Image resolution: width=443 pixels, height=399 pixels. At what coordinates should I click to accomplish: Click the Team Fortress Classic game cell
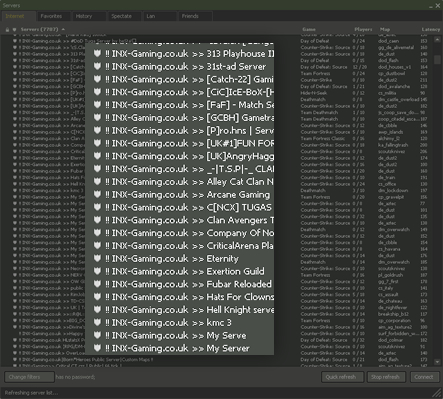323,138
